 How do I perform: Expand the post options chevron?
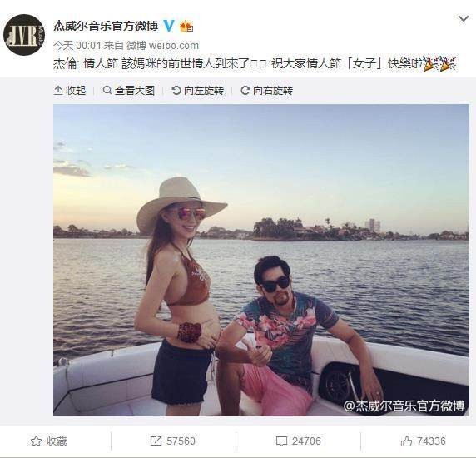[x=464, y=19]
